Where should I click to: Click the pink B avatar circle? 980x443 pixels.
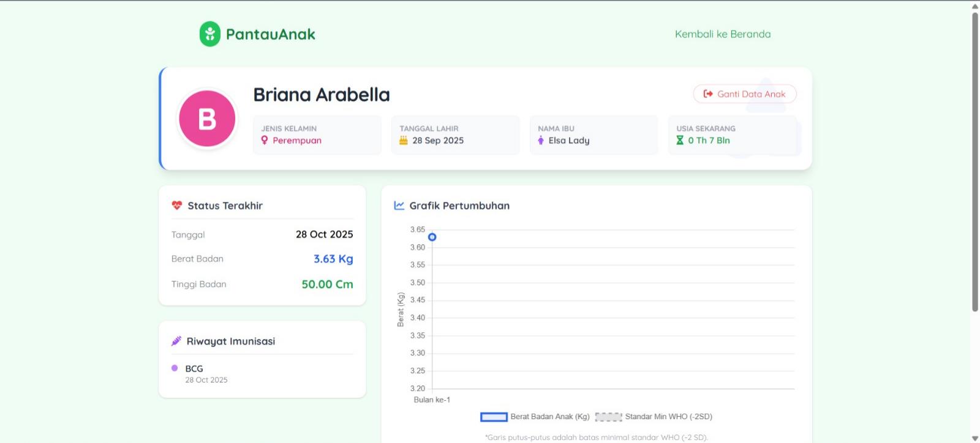point(207,119)
